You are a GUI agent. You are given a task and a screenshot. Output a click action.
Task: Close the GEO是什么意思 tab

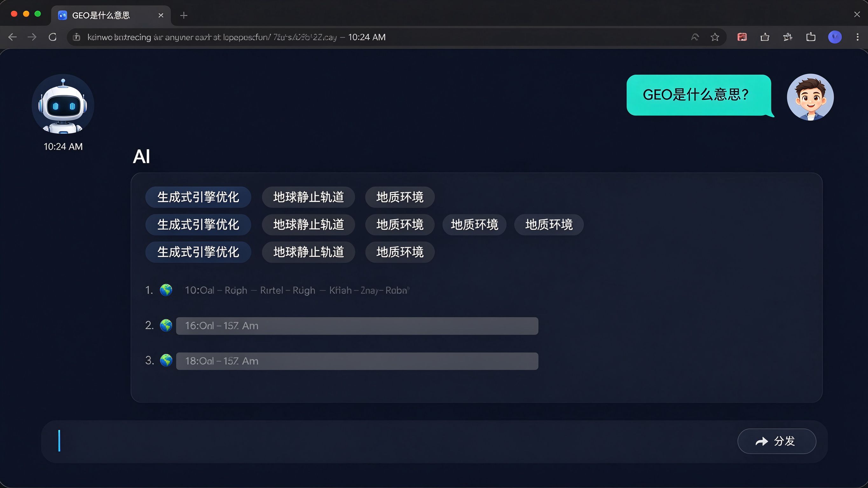point(161,16)
